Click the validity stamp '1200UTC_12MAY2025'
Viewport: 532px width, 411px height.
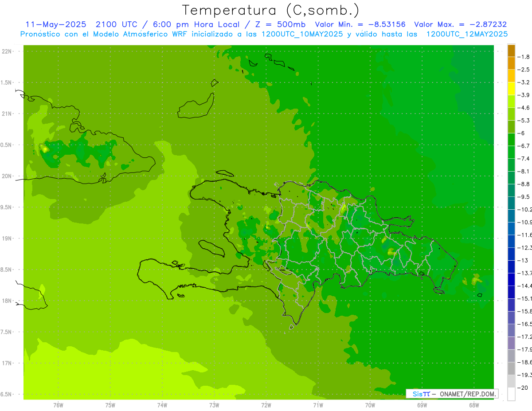(x=467, y=34)
